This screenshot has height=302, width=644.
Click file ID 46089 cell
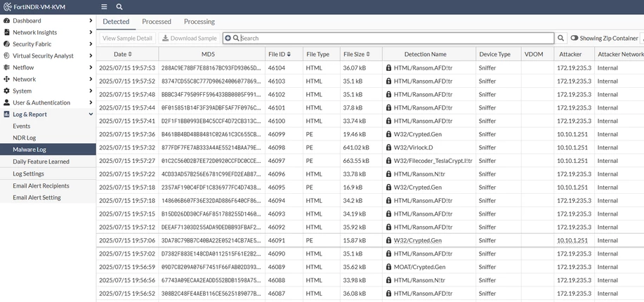277,267
